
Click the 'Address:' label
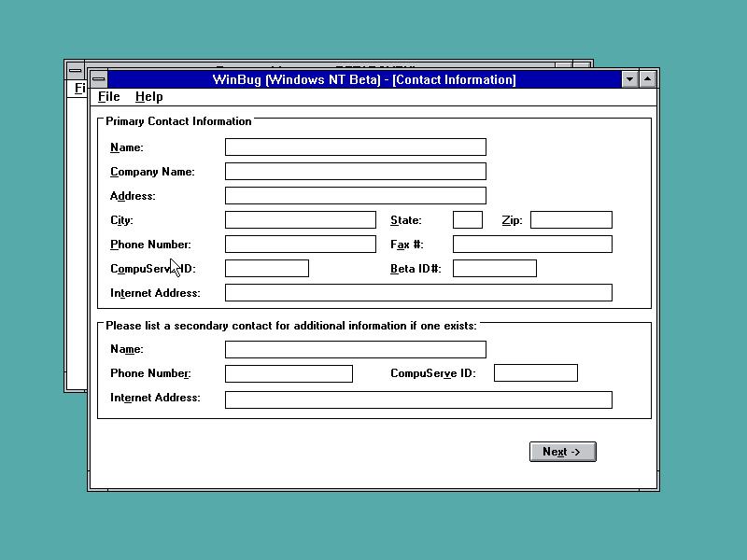point(133,196)
